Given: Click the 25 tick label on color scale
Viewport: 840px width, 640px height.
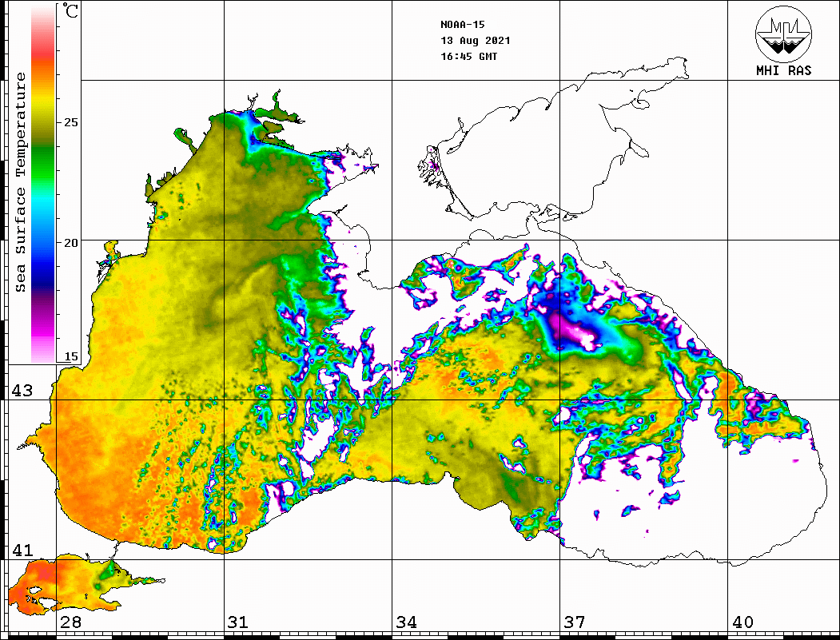Looking at the screenshot, I should pyautogui.click(x=70, y=122).
